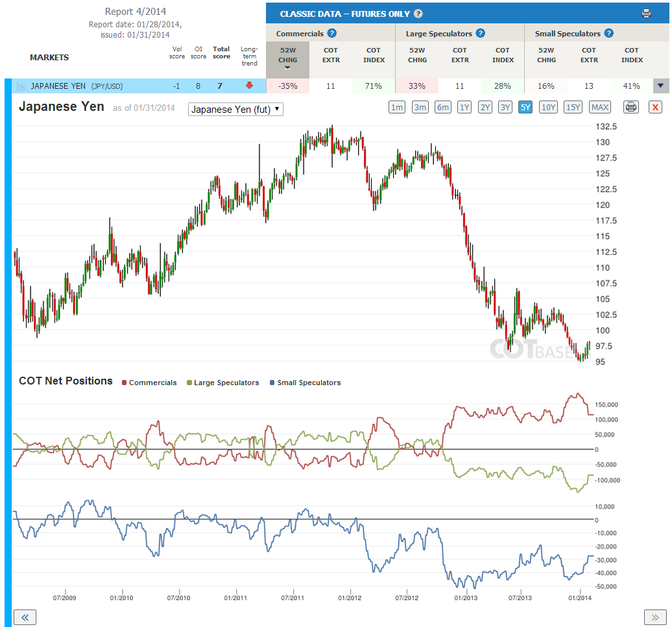Collapse the Japanese Yen row arrow
Screen dimensions: 672x627
[x=660, y=86]
